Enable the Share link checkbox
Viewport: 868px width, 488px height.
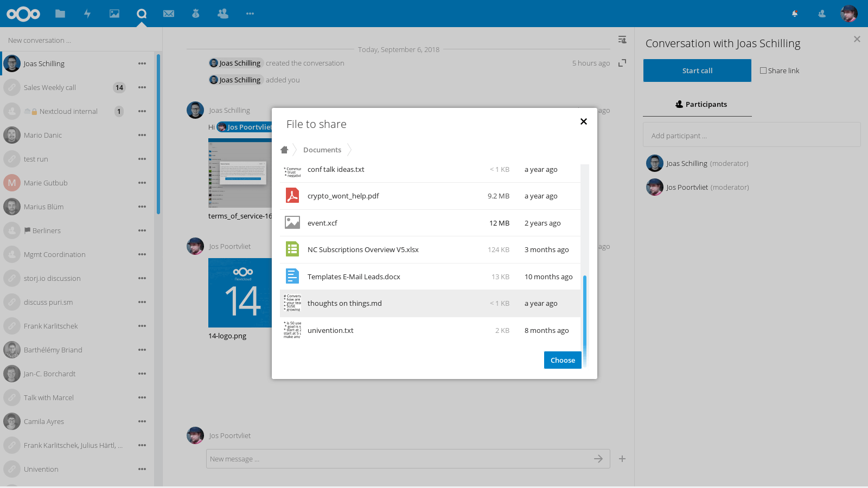coord(763,70)
